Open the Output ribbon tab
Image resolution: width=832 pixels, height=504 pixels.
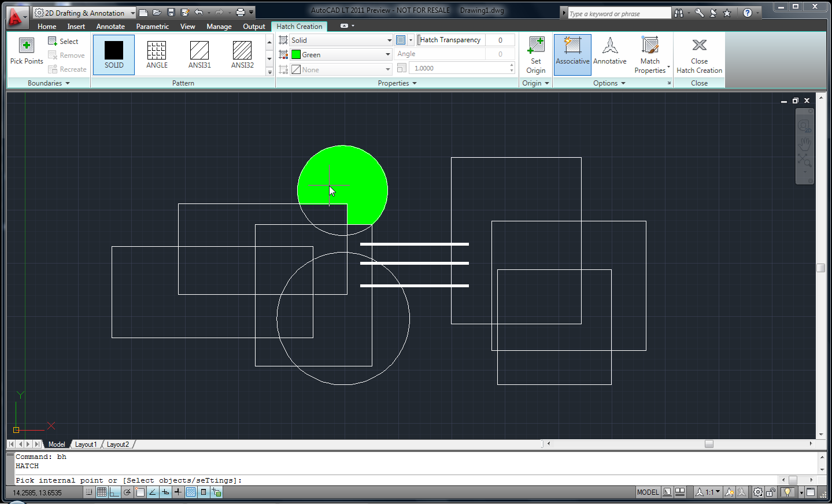coord(254,27)
